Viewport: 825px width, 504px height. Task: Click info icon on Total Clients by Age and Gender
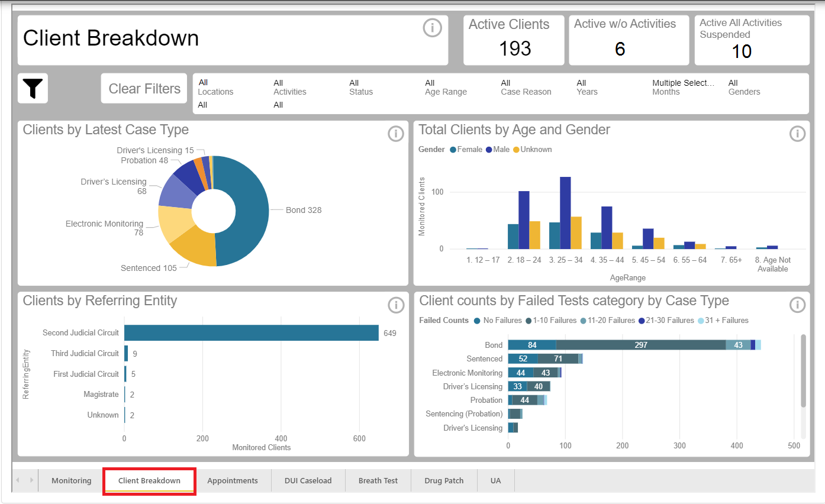(x=797, y=134)
